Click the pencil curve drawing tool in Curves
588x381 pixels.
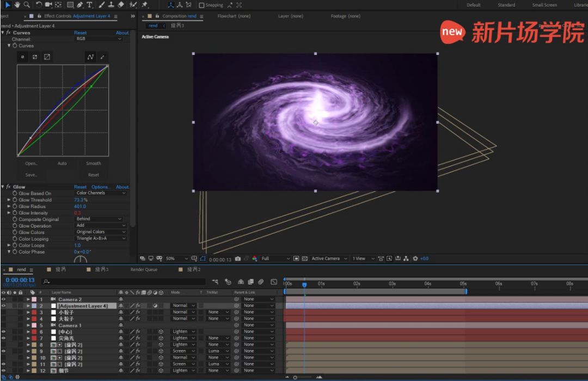[x=102, y=57]
